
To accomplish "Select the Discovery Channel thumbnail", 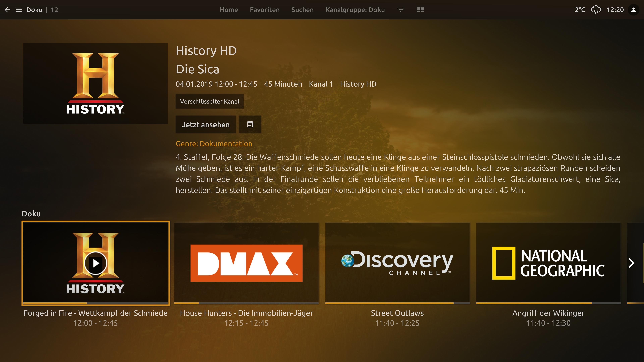I will (x=397, y=263).
